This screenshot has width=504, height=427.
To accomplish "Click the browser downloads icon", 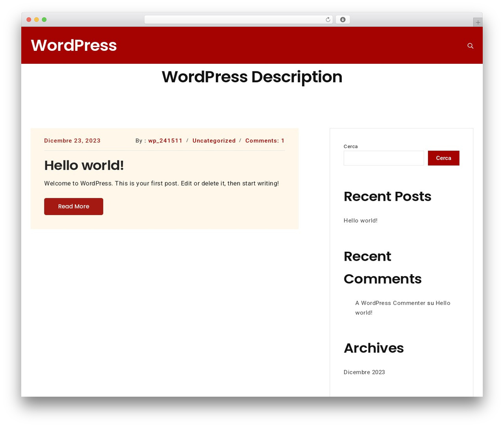I will point(343,20).
